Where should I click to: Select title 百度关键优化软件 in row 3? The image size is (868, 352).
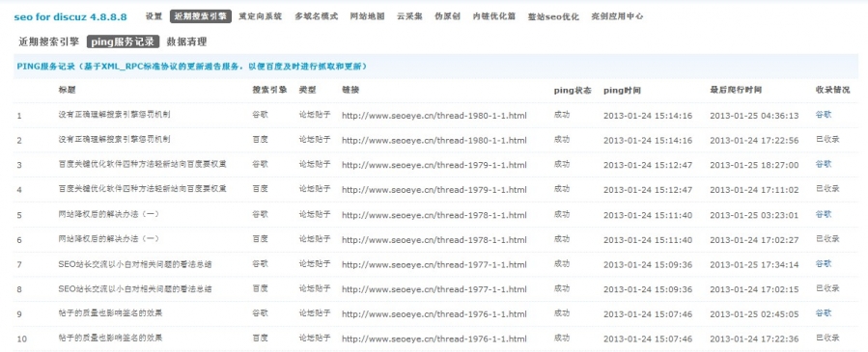coord(142,164)
